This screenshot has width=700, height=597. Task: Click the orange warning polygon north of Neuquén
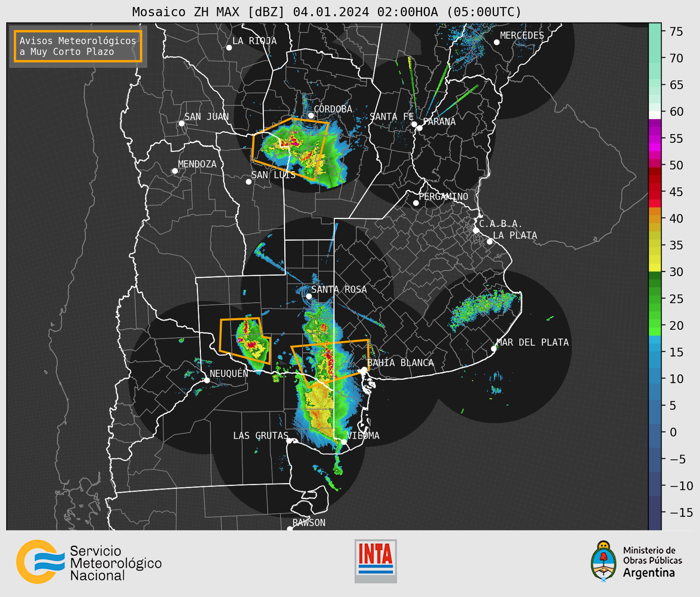click(x=245, y=341)
